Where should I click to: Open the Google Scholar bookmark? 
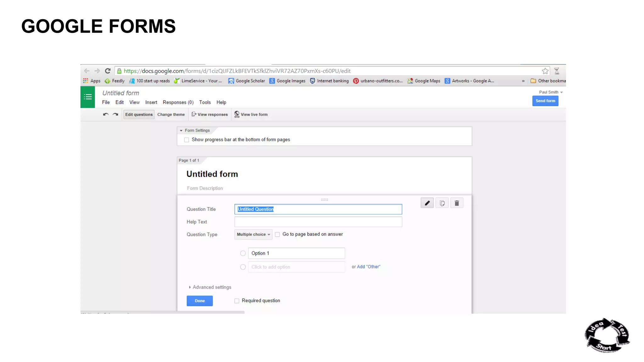point(247,81)
